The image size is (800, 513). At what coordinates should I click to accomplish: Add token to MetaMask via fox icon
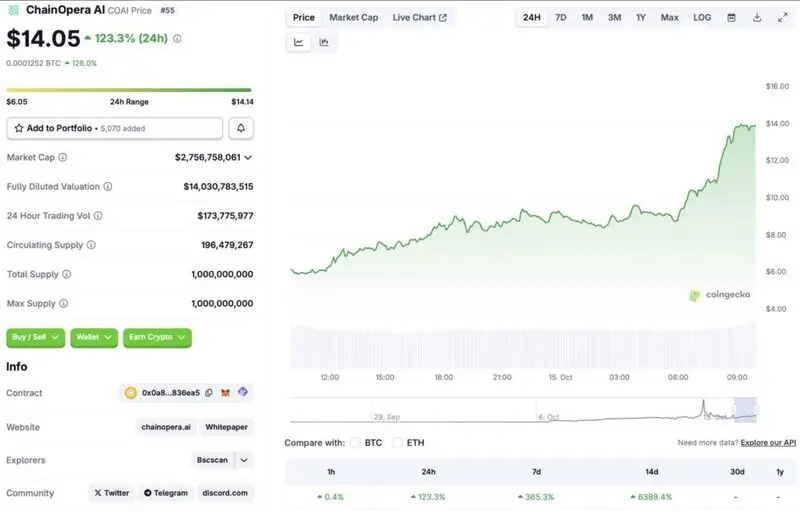click(x=225, y=393)
